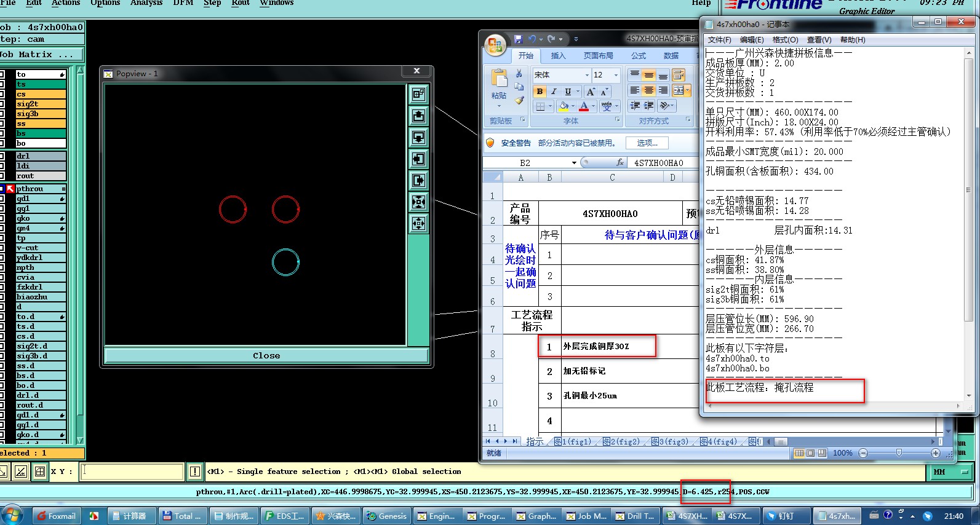Open the Analysis menu in Genesis editor
Viewport: 980px width, 525px height.
tap(146, 3)
